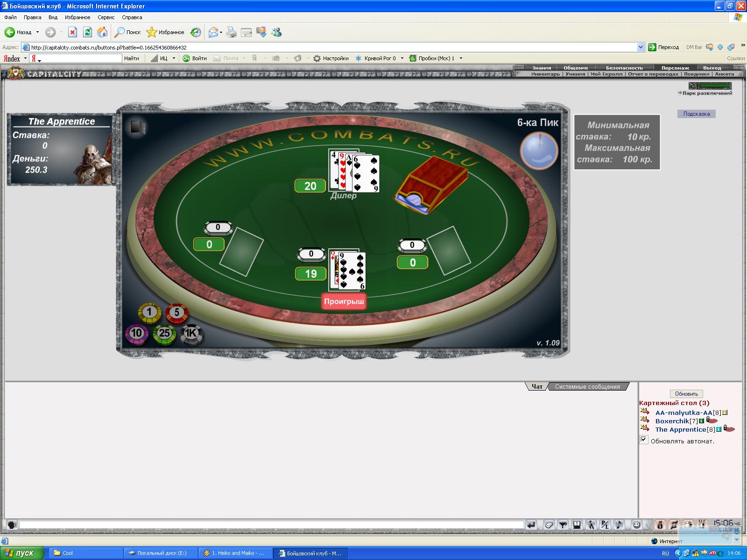The width and height of the screenshot is (747, 560).
Task: Open the Инвентарь menu link
Action: [x=545, y=74]
